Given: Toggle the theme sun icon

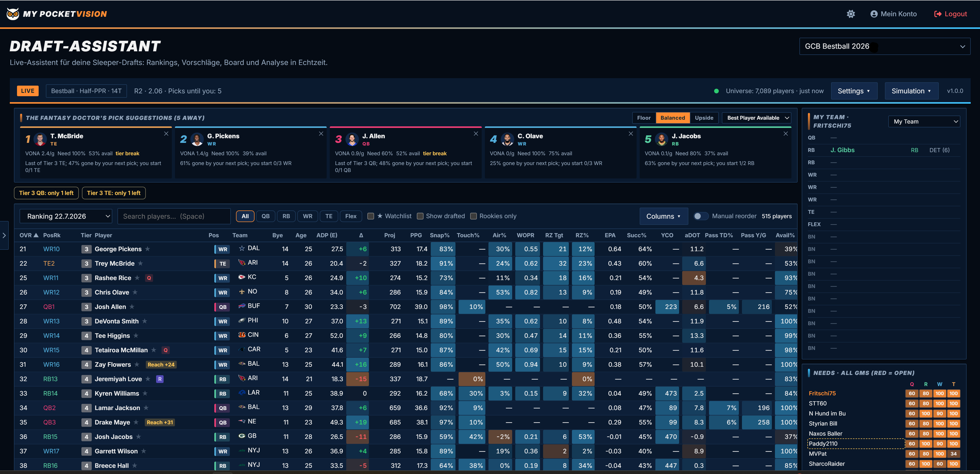Looking at the screenshot, I should (851, 14).
